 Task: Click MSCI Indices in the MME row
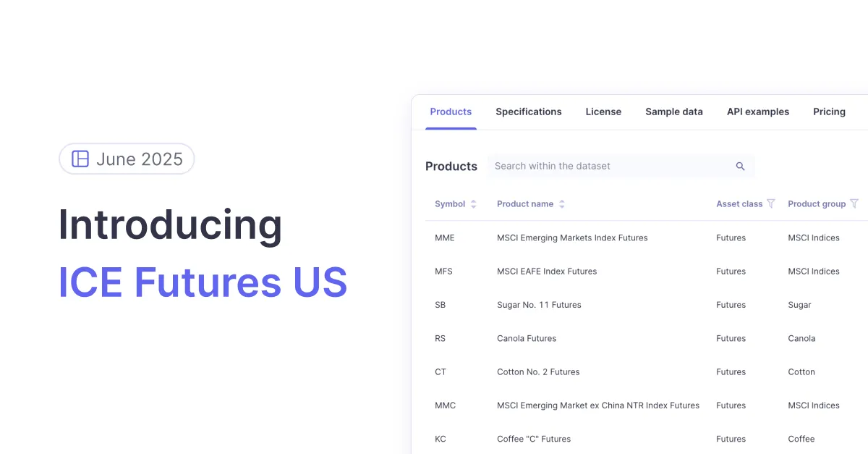(814, 237)
